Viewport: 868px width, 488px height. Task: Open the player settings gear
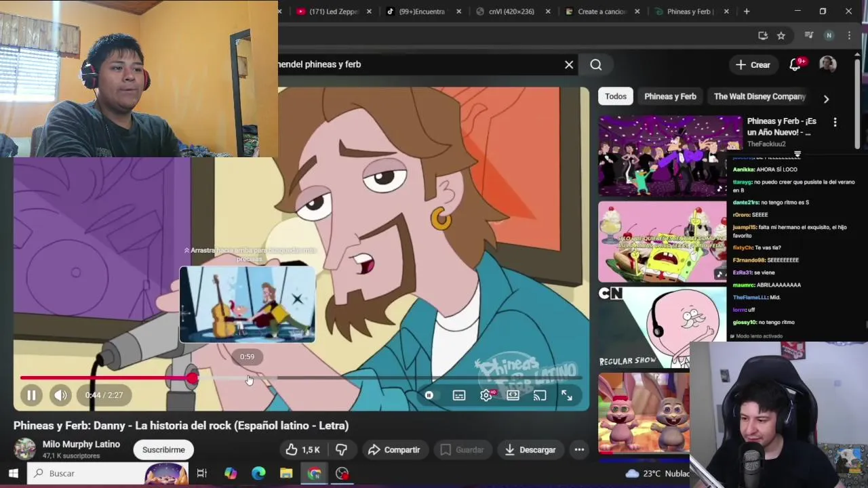[486, 395]
